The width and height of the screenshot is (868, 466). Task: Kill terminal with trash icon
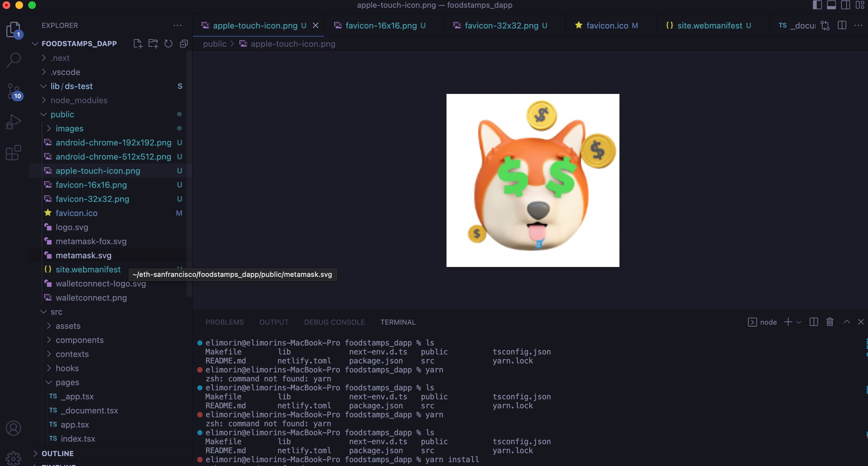coord(830,322)
